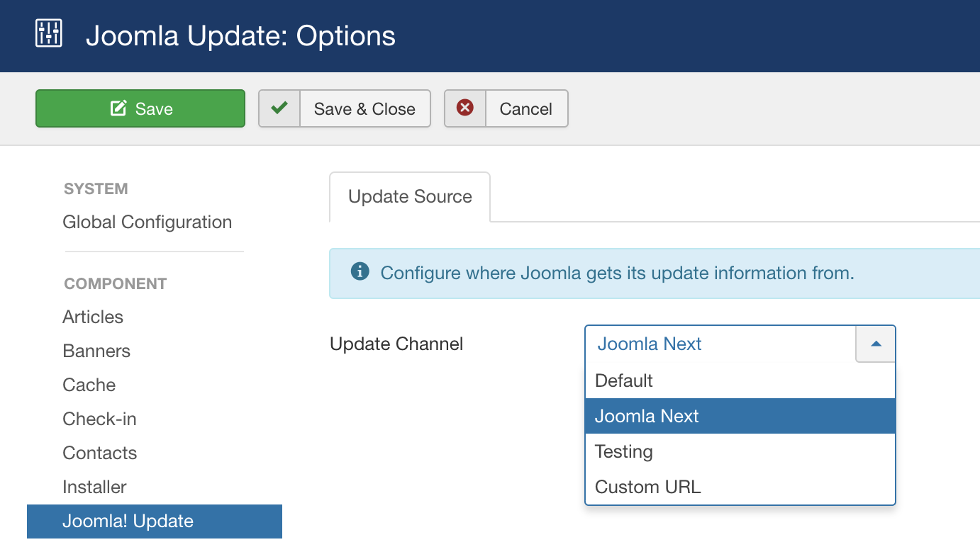Screen dimensions: 980x547
Task: Open Installer component options
Action: click(94, 487)
